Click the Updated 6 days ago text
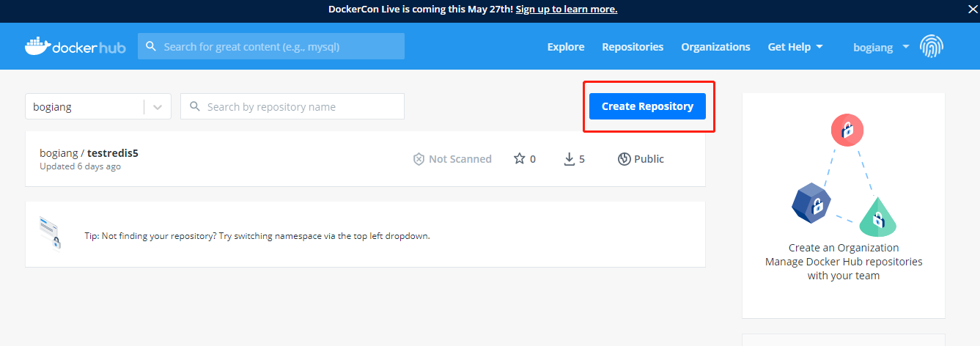Image resolution: width=980 pixels, height=346 pixels. [80, 166]
